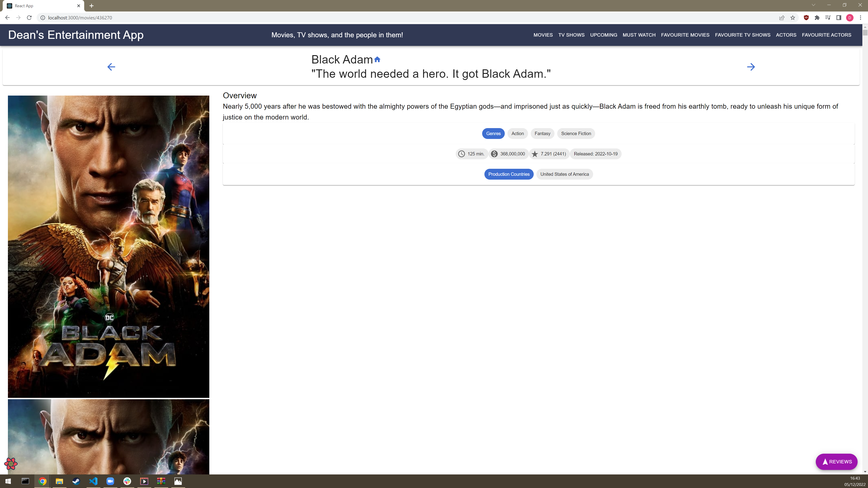Click the Science Fiction genre chip

pyautogui.click(x=576, y=134)
